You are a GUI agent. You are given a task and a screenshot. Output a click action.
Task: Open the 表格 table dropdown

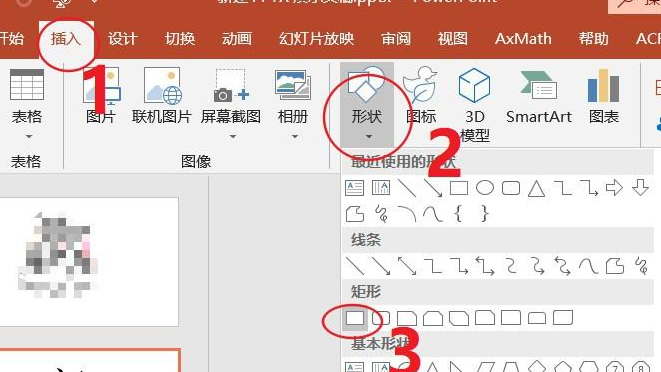click(x=27, y=103)
